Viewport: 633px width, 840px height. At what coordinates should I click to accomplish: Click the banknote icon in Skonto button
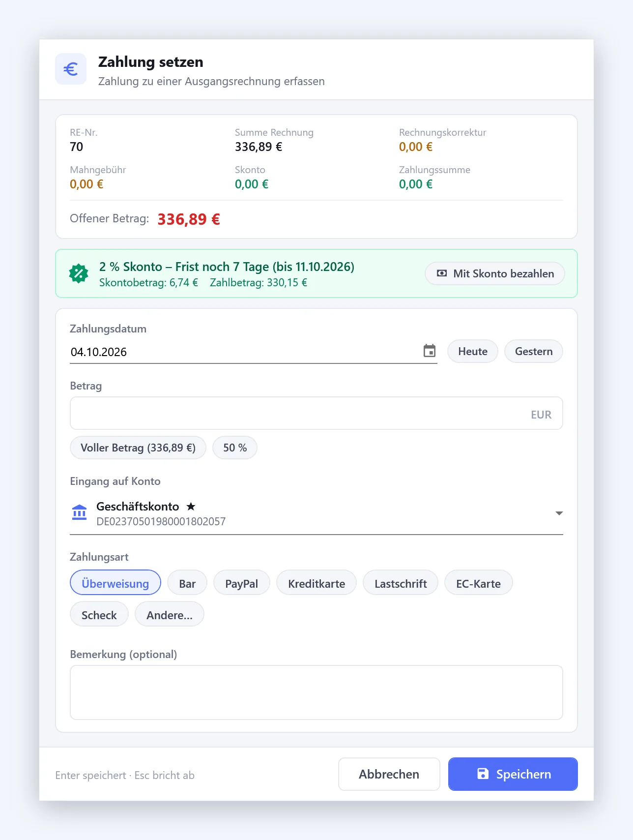[x=442, y=273]
